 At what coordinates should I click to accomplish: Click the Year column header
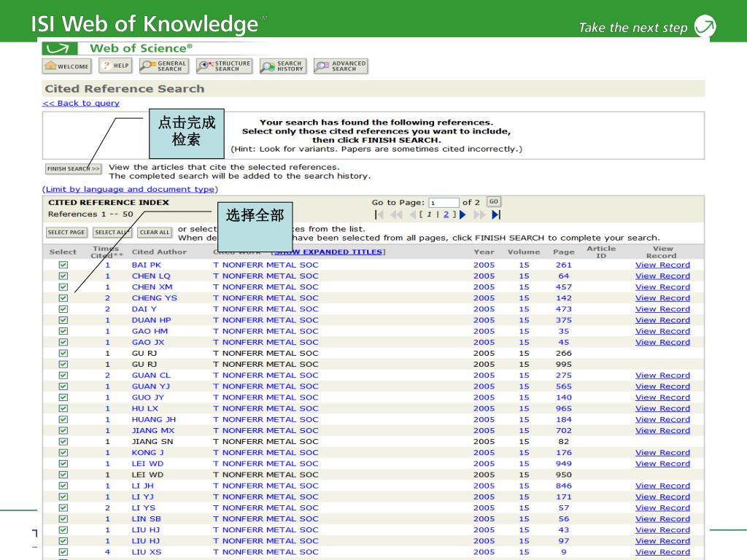click(x=484, y=252)
